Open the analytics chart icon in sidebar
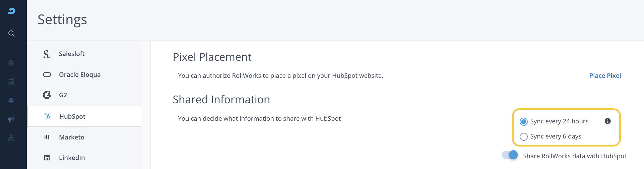Screen dimensions: 644x169 pos(11,81)
